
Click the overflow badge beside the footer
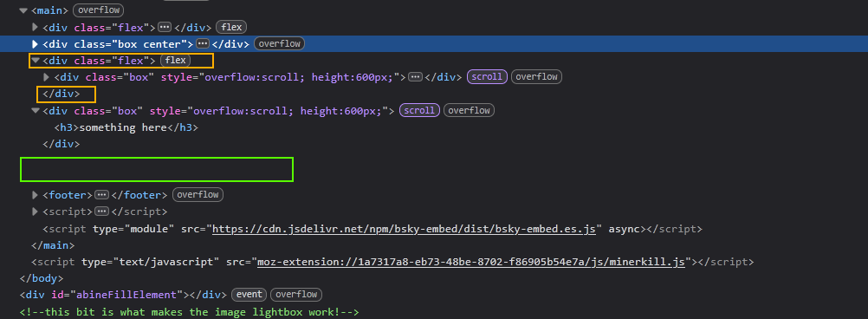click(198, 194)
